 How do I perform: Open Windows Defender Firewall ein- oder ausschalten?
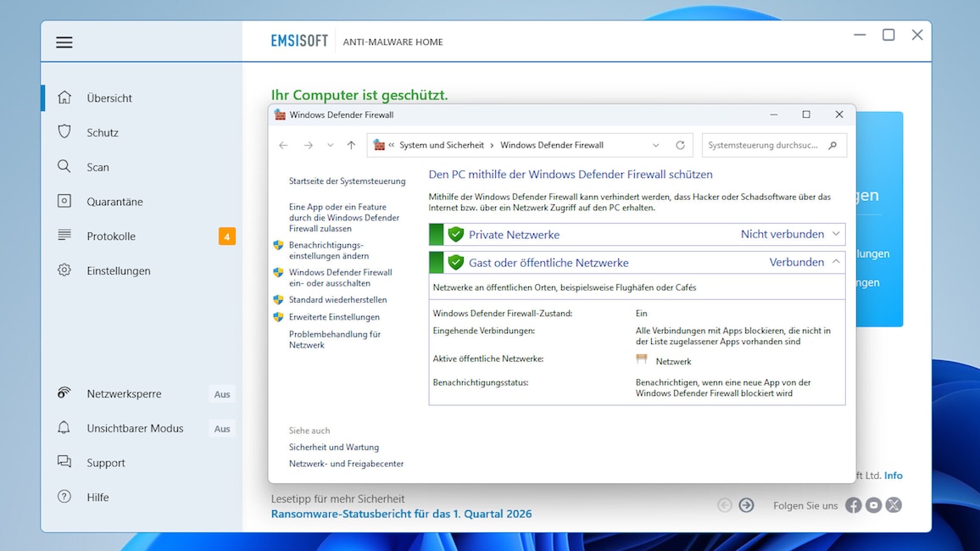coord(340,277)
